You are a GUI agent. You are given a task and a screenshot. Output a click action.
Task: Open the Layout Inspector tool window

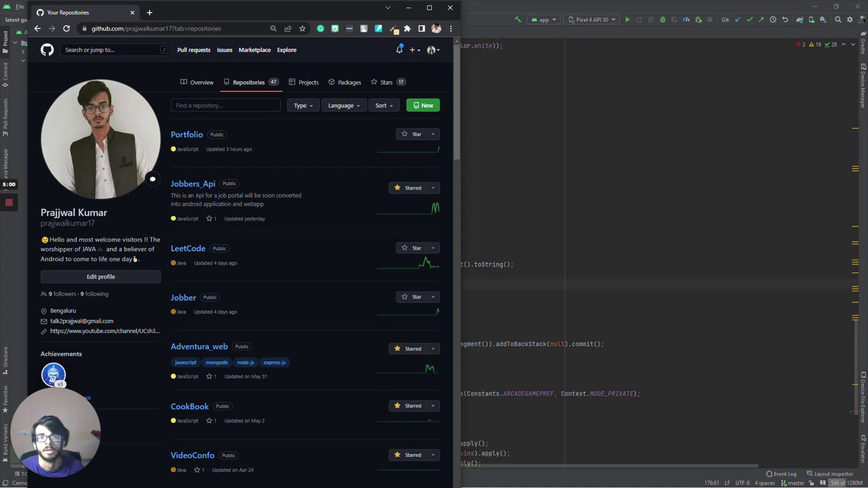(x=829, y=474)
